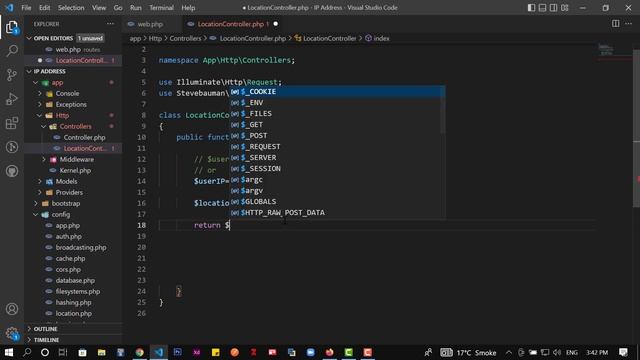This screenshot has height=360, width=640.
Task: Open Customize Layout icon
Action: point(564,8)
